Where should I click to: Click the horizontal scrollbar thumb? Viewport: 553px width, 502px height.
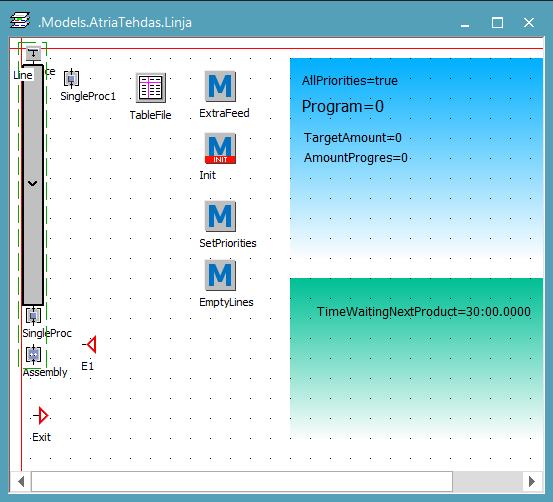coord(242,482)
